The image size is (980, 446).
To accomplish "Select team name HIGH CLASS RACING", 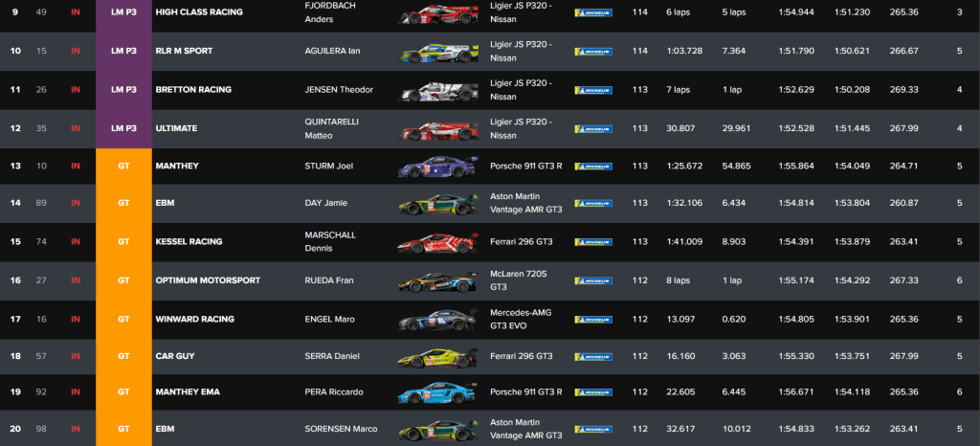I will pyautogui.click(x=199, y=11).
